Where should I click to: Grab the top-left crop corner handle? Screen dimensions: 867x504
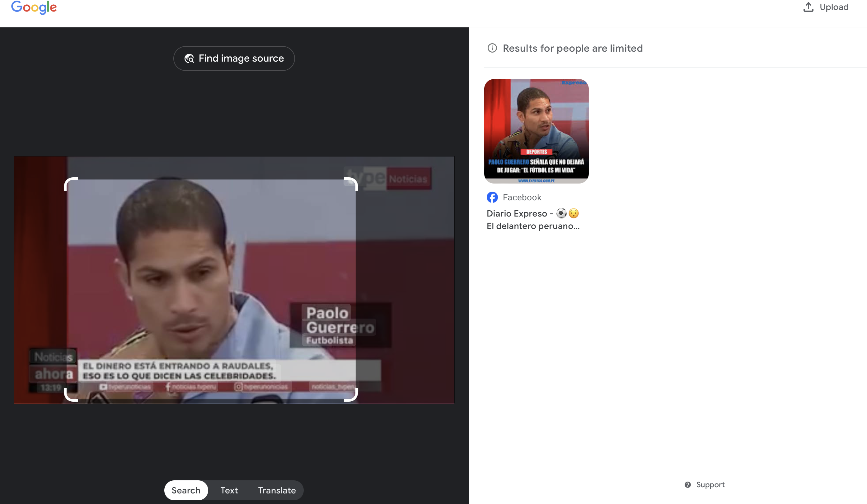[x=68, y=181]
